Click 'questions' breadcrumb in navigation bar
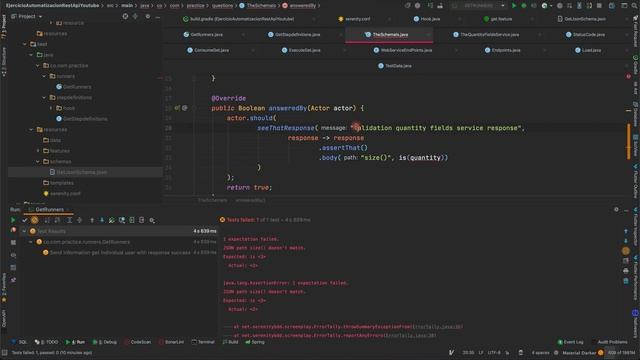The width and height of the screenshot is (640, 360). tap(222, 6)
